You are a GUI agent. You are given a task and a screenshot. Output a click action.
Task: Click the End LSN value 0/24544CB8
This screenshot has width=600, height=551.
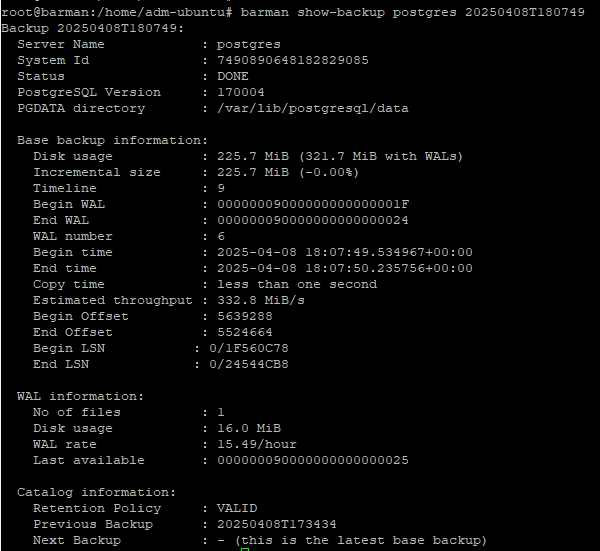click(x=249, y=364)
